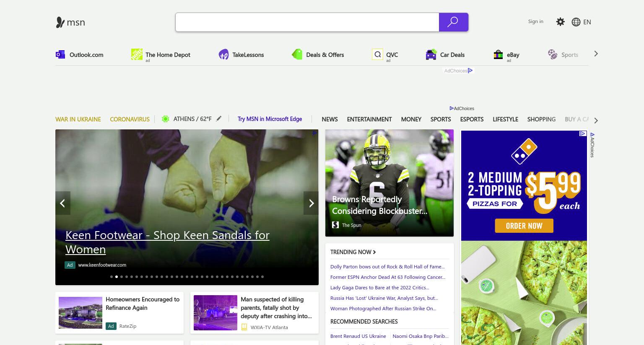Open CORONAVIRUS section
The height and width of the screenshot is (345, 644).
[x=130, y=119]
